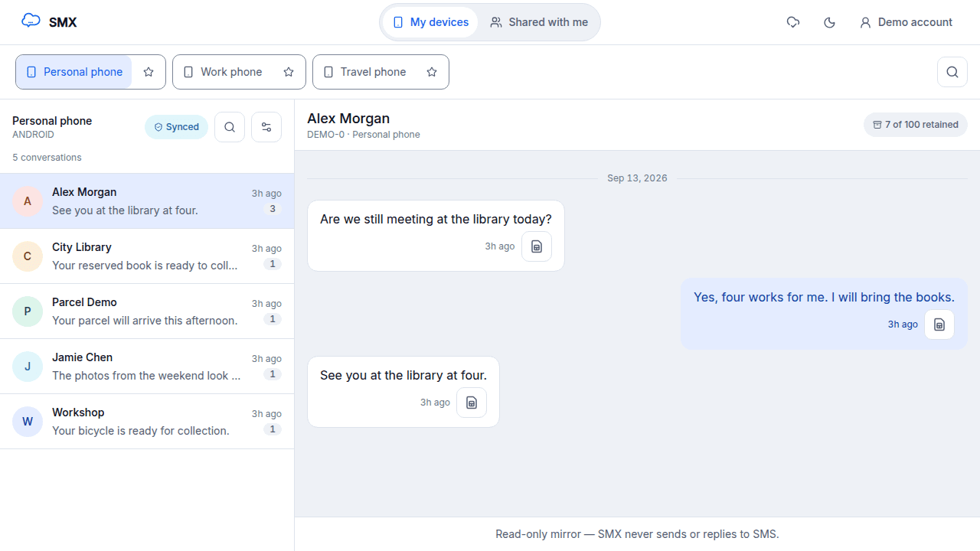Click the SMX cloud logo

pyautogui.click(x=31, y=21)
